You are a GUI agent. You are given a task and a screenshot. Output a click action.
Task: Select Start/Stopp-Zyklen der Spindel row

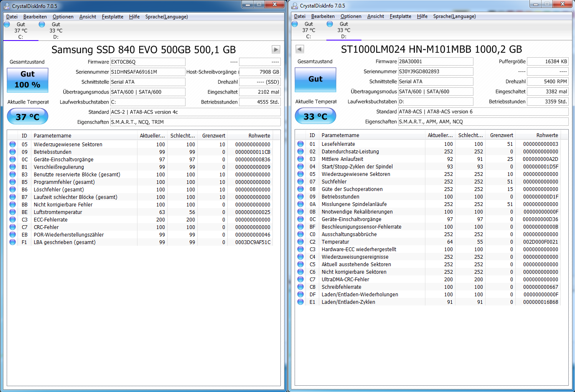point(428,166)
